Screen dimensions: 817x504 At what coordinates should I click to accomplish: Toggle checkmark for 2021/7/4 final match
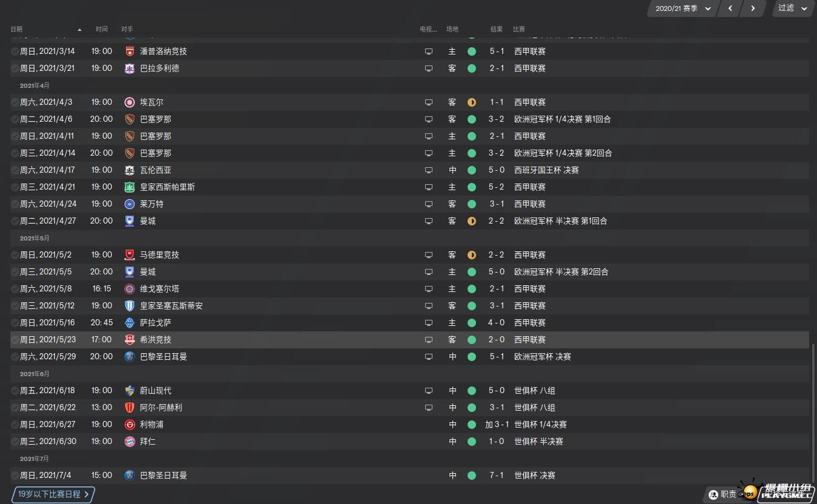15,476
